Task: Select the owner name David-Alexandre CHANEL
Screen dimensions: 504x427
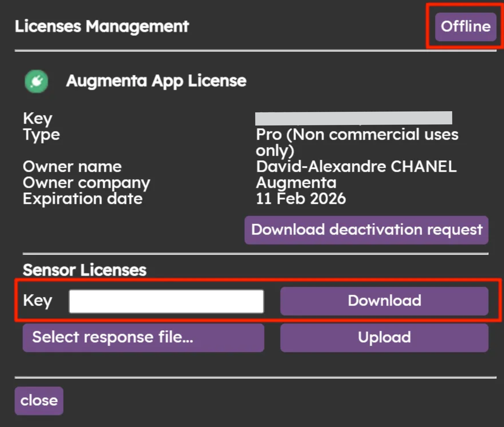Action: coord(356,166)
